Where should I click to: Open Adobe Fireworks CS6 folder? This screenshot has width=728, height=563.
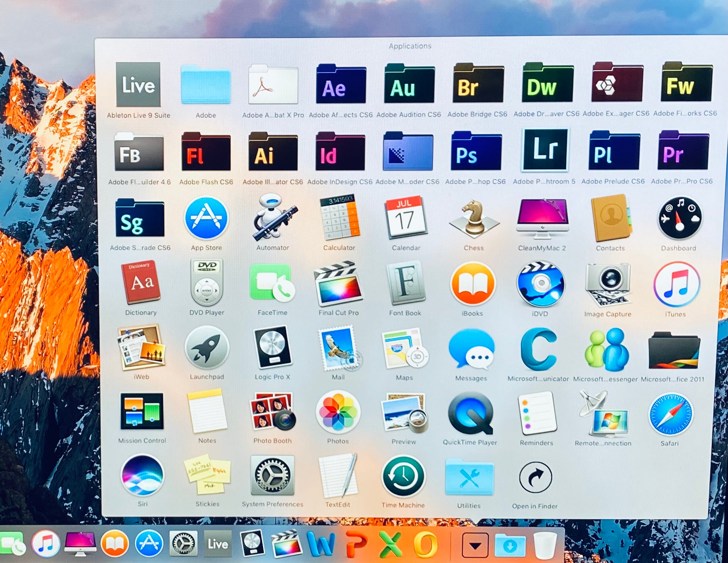(x=686, y=82)
